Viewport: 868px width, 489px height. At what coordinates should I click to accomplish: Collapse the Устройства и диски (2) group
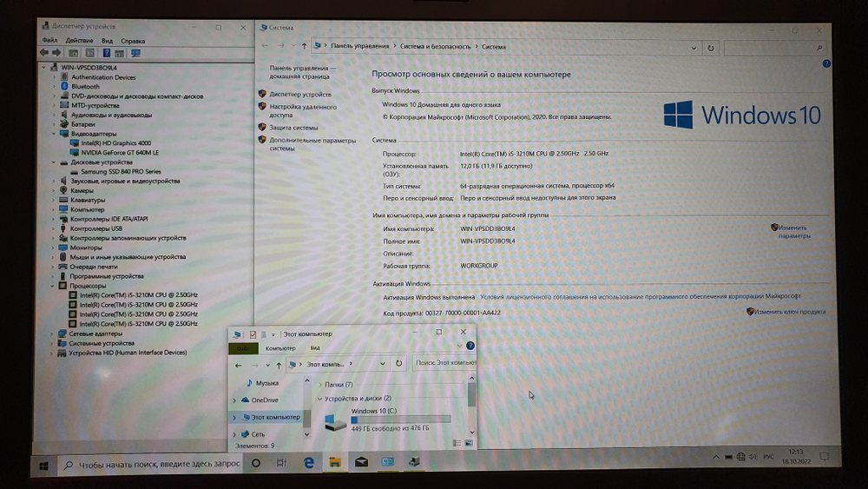pyautogui.click(x=320, y=398)
